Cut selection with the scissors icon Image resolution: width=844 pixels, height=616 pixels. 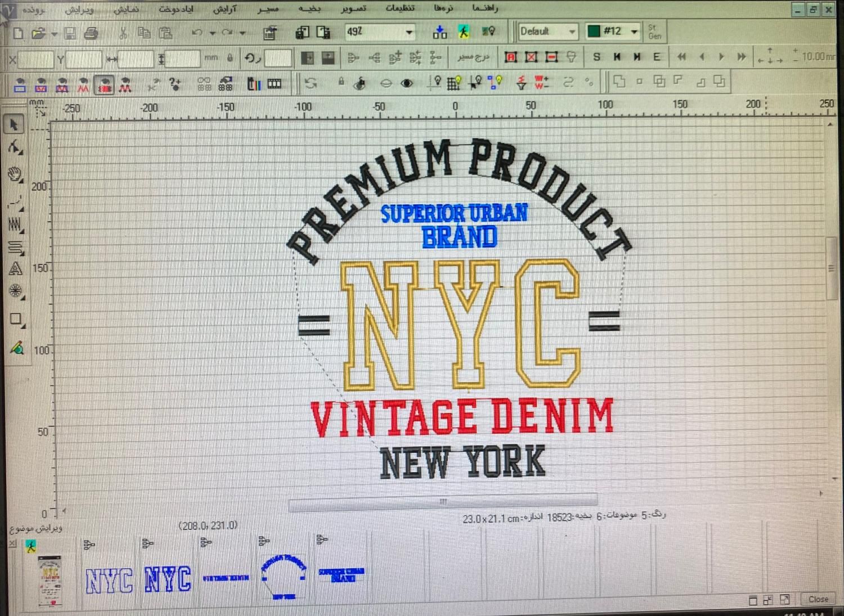pyautogui.click(x=123, y=33)
